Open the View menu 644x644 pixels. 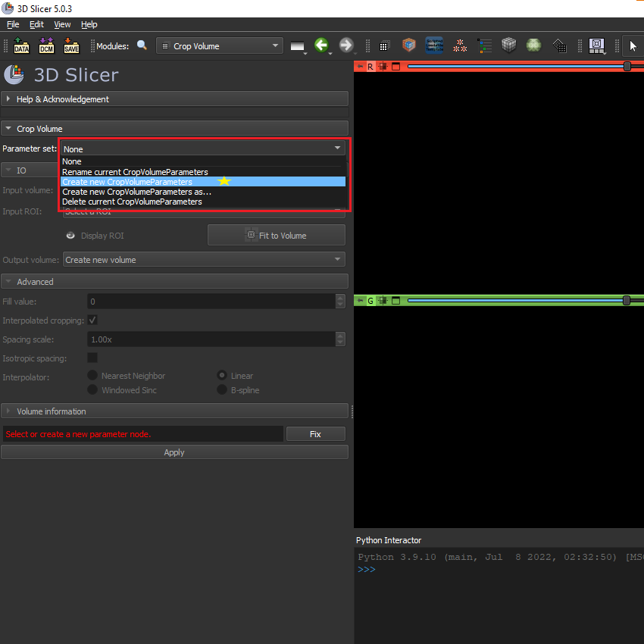coord(62,24)
